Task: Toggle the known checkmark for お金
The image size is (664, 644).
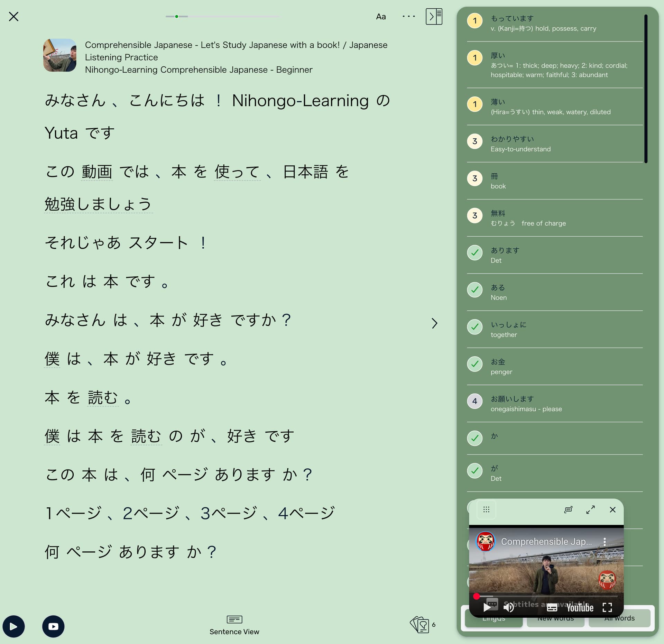Action: (x=474, y=364)
